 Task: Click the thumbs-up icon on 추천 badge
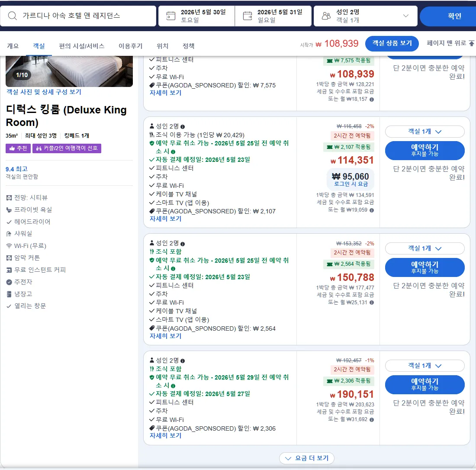tap(12, 148)
